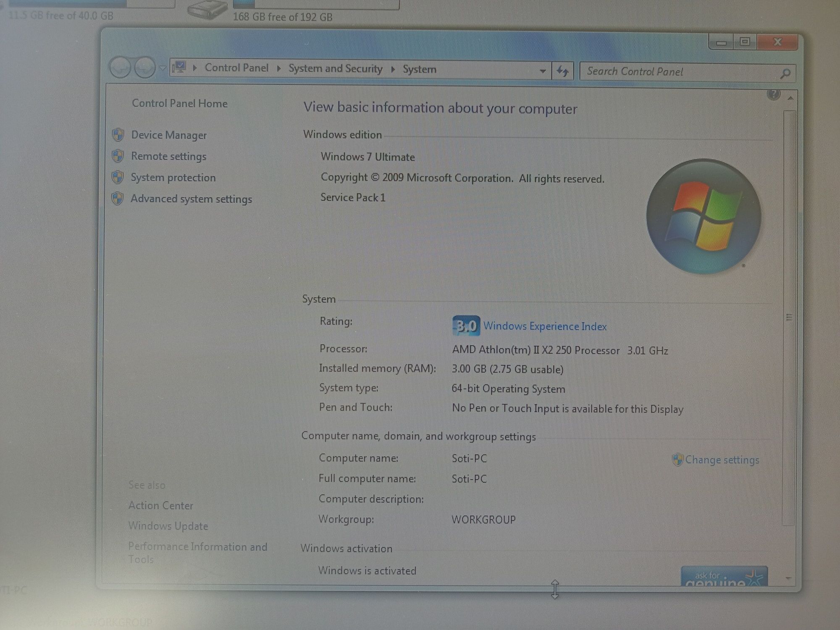Click 'WORKGROUP' value text
The image size is (840, 630).
483,520
